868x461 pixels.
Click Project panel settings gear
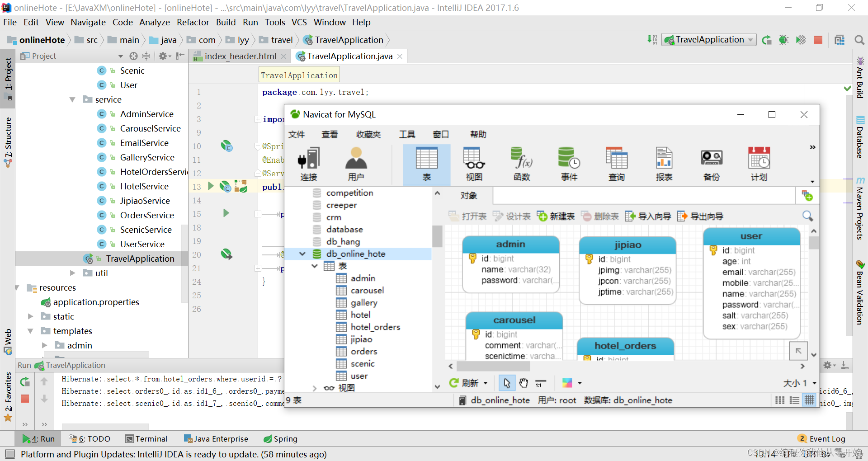pyautogui.click(x=163, y=56)
